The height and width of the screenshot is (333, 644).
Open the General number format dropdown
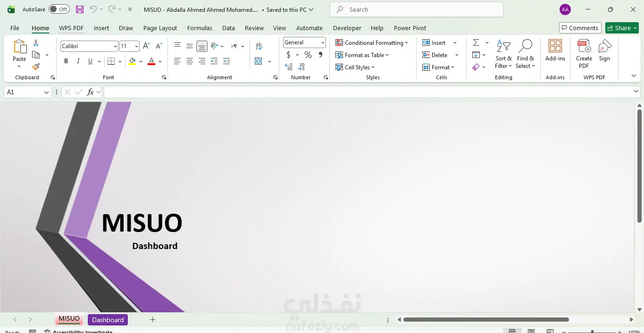coord(323,42)
